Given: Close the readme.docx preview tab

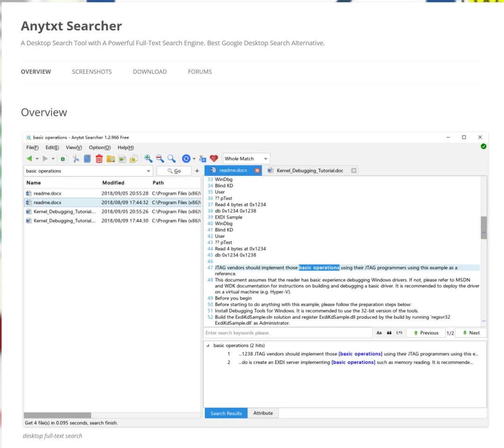Looking at the screenshot, I should (257, 171).
